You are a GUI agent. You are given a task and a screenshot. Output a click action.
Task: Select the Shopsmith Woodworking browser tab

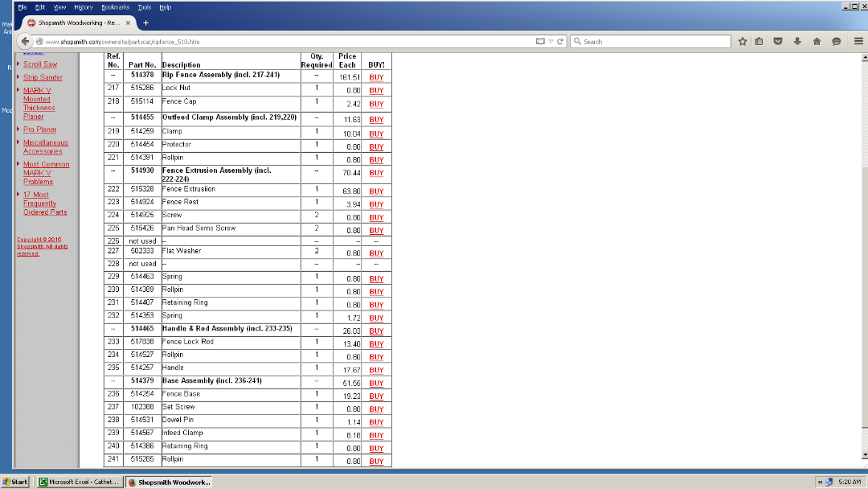click(x=77, y=23)
